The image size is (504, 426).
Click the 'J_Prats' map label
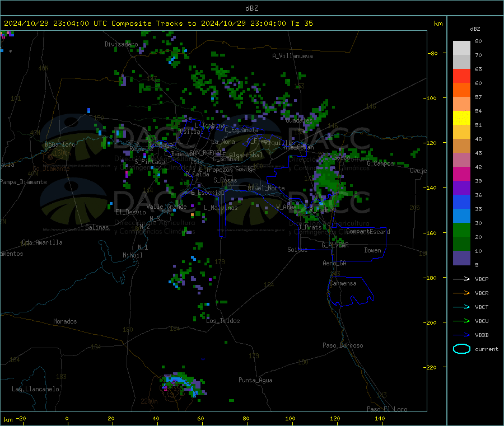[x=310, y=227]
